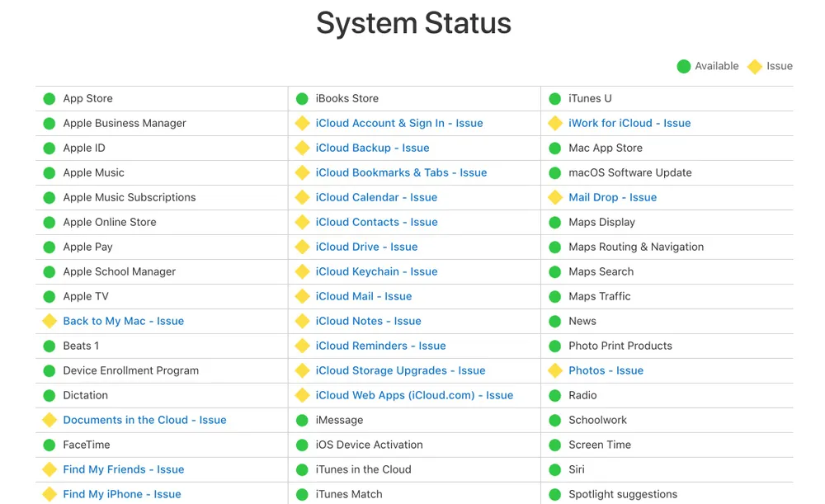Click the green status dot beside App Store
This screenshot has height=504, width=825.
point(49,98)
